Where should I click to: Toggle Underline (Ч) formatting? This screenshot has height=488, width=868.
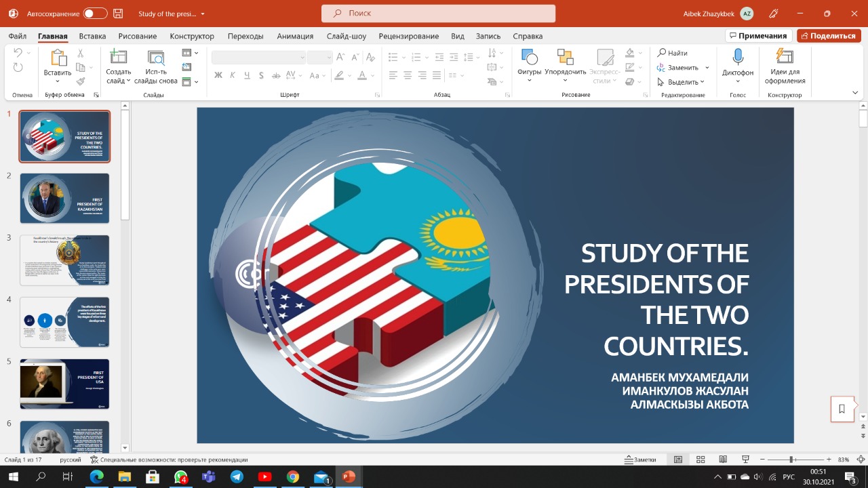coord(248,75)
